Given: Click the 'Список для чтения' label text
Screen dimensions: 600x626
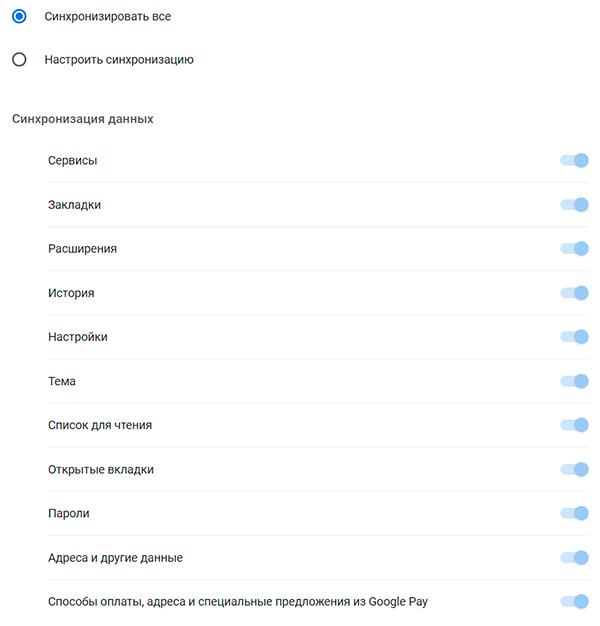Looking at the screenshot, I should coord(100,425).
